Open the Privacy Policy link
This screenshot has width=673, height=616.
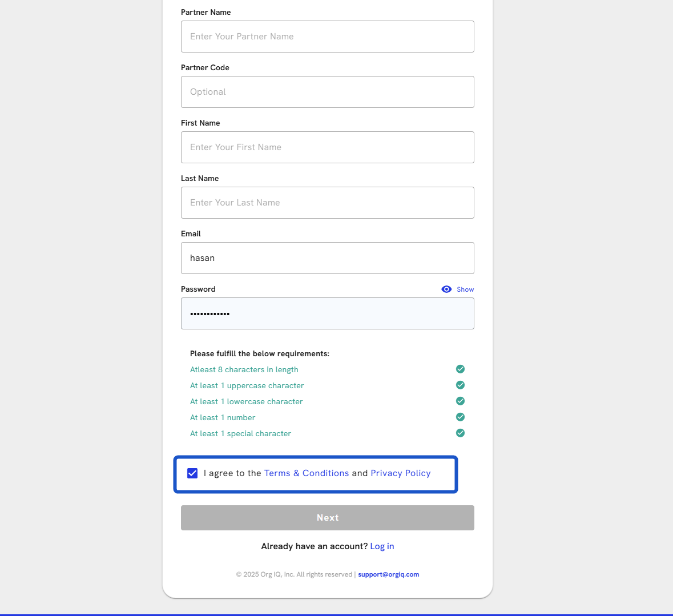(400, 473)
